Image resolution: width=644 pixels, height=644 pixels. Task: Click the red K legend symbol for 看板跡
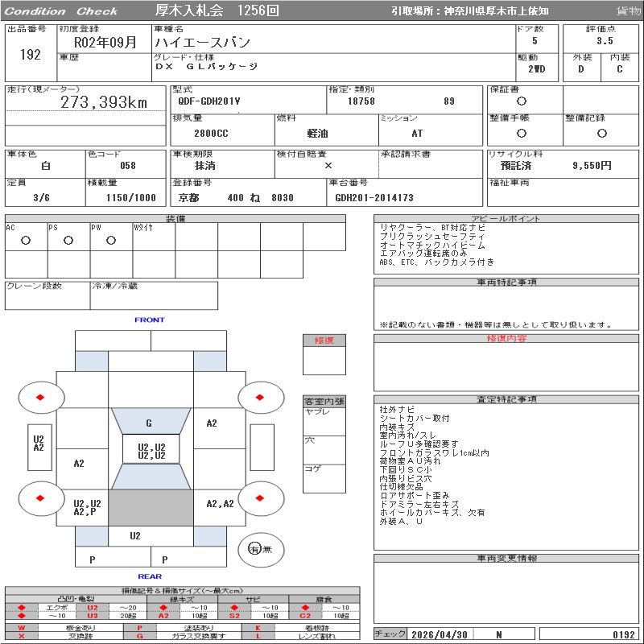click(x=258, y=628)
